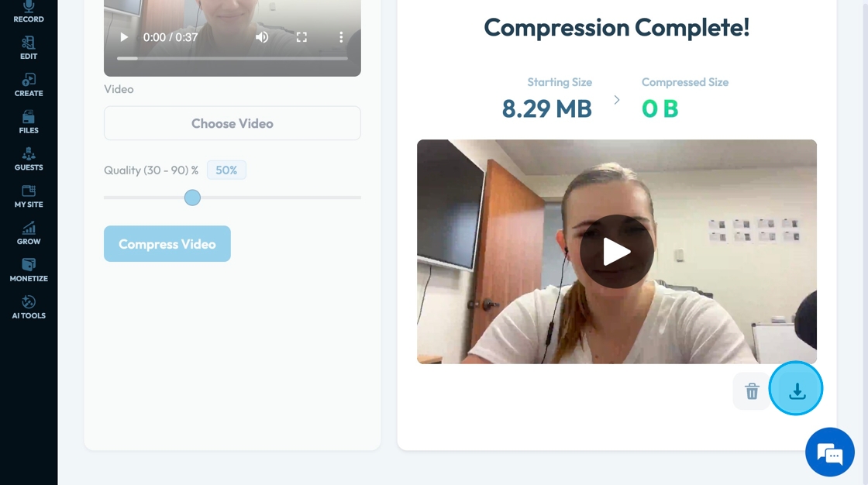This screenshot has width=868, height=485.
Task: Open the Record section in sidebar
Action: 28,12
